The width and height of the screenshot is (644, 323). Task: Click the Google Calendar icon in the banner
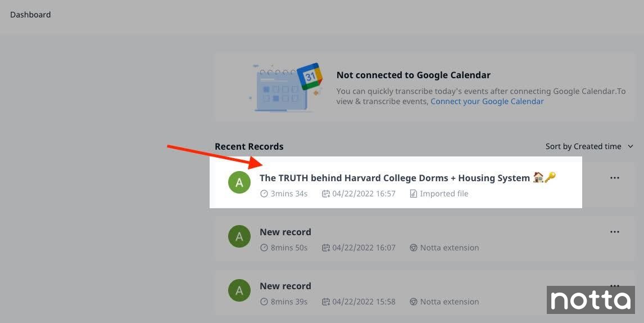coord(310,77)
